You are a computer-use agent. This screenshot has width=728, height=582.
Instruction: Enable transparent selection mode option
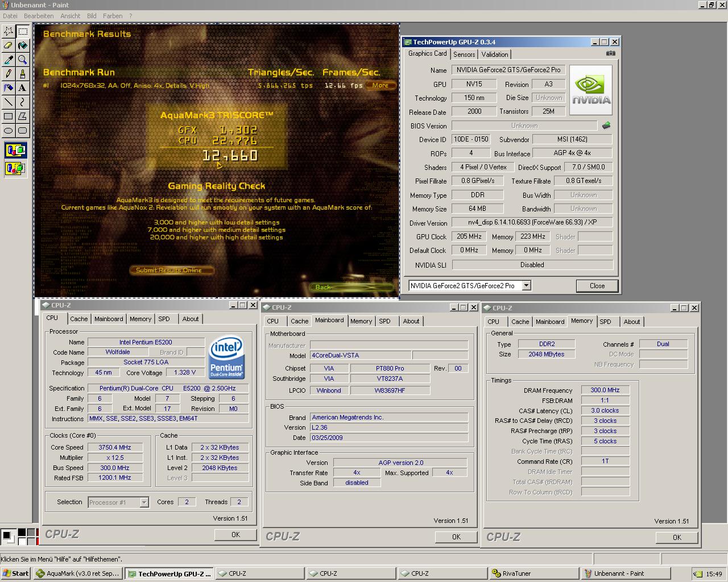click(15, 168)
